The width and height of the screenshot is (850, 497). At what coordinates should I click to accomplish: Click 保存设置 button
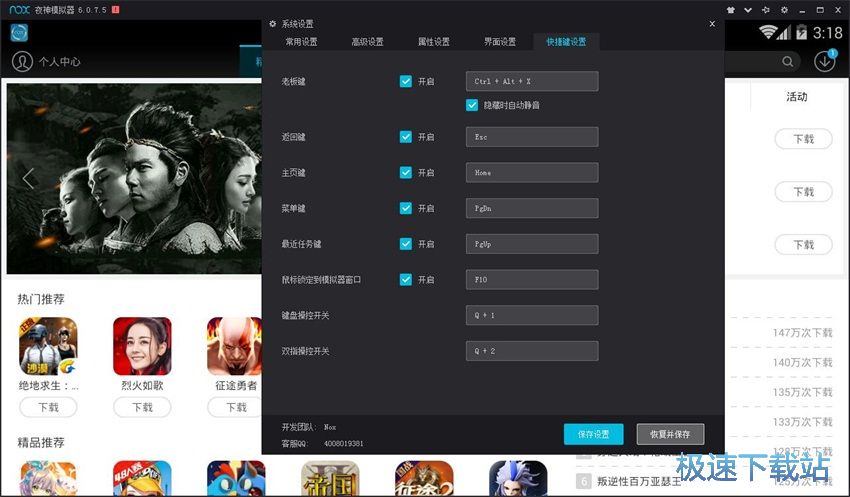594,434
